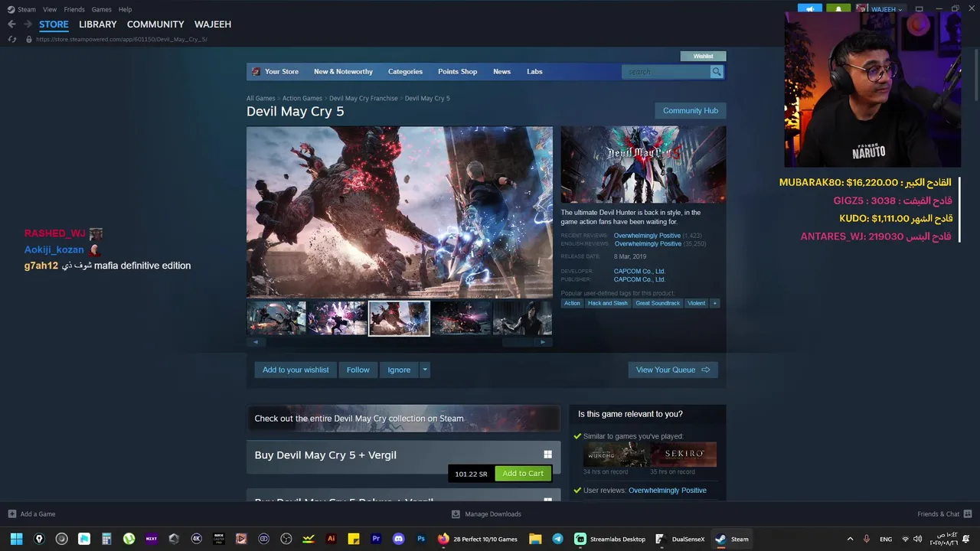Click View Your Queue
The height and width of the screenshot is (551, 980).
(673, 370)
